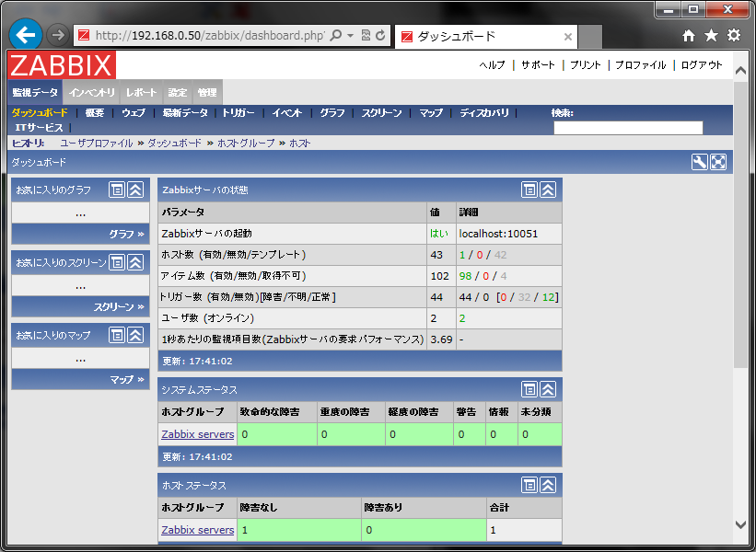This screenshot has width=756, height=552.
Task: Collapse the お気に入りのスクリーン widget
Action: [135, 262]
